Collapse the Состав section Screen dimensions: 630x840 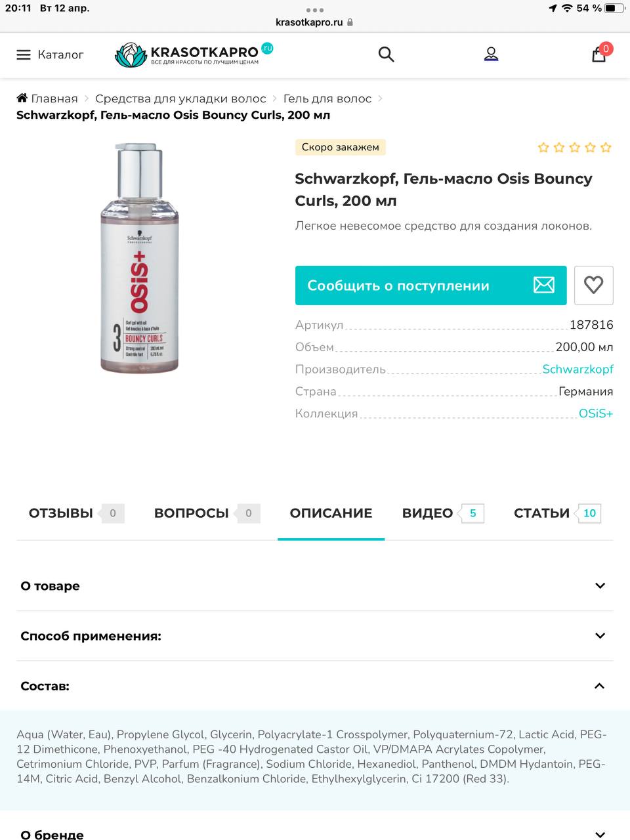pyautogui.click(x=315, y=686)
